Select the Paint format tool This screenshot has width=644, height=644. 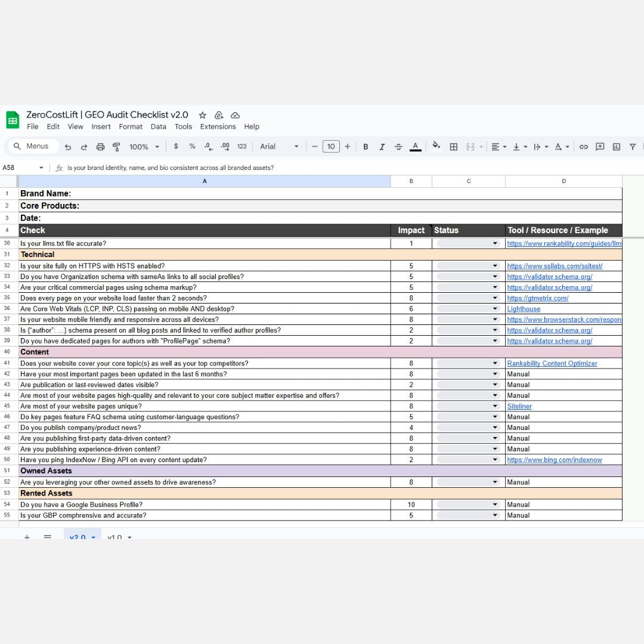116,147
